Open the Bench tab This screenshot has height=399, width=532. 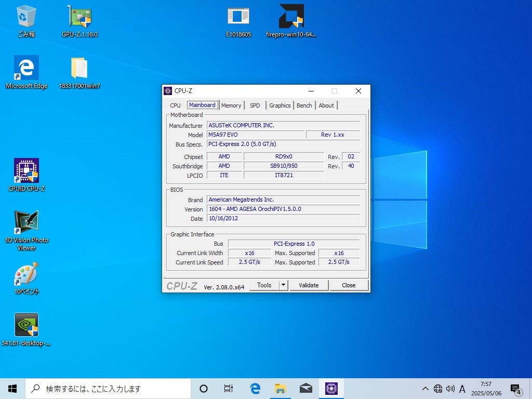point(304,105)
